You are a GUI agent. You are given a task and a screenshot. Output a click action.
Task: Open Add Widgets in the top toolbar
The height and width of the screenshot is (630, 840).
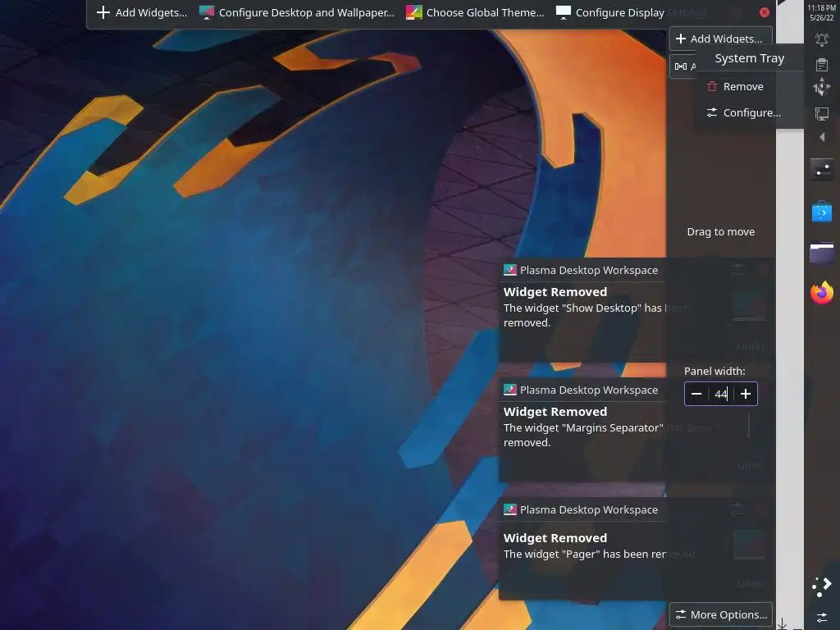(142, 12)
